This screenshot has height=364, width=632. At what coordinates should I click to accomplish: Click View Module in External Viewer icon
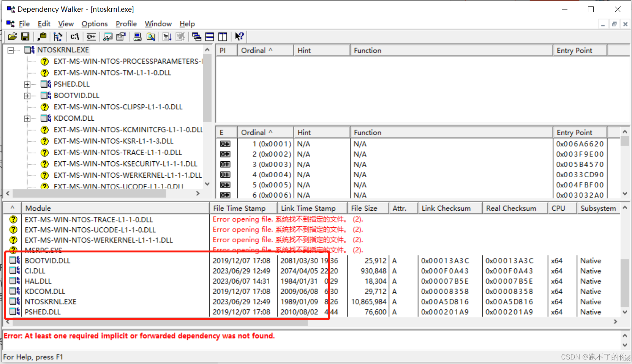[108, 36]
